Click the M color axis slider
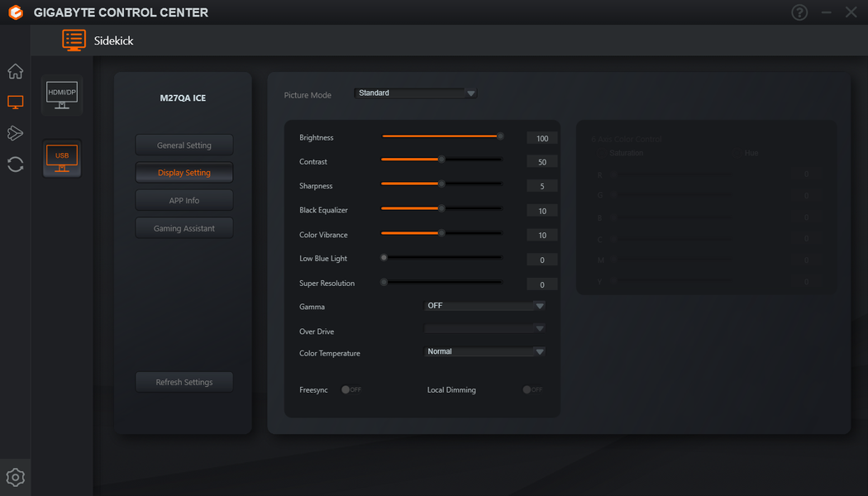This screenshot has height=496, width=868. [x=670, y=260]
